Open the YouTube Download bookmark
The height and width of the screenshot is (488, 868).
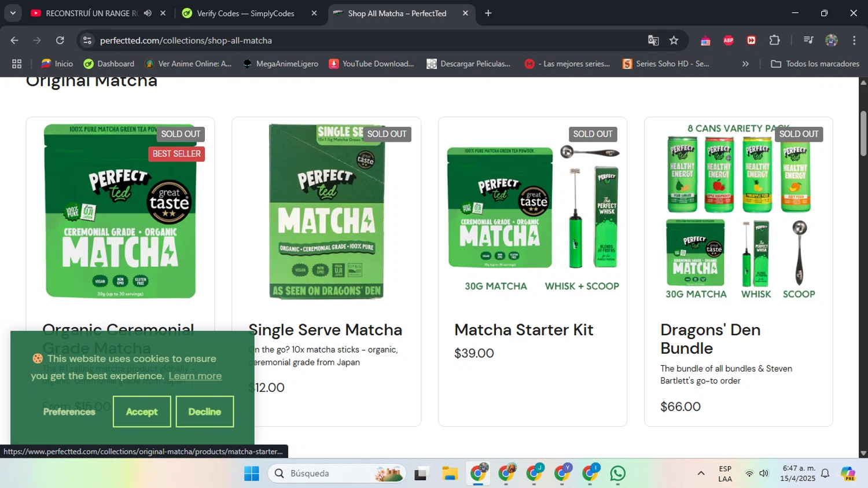click(372, 64)
